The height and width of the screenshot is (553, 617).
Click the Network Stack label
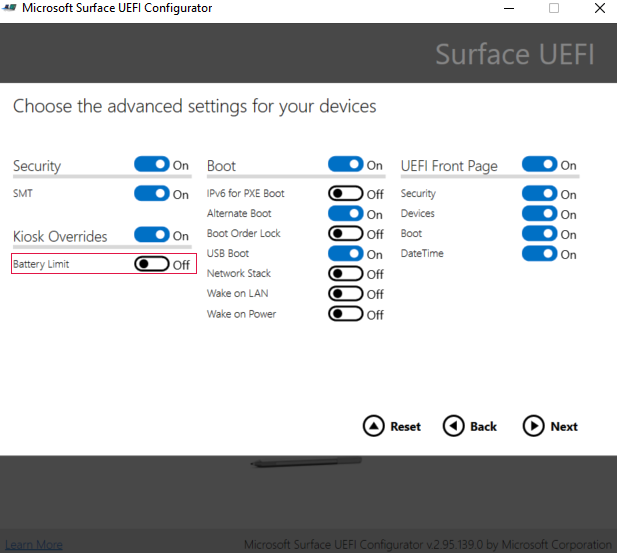point(239,274)
